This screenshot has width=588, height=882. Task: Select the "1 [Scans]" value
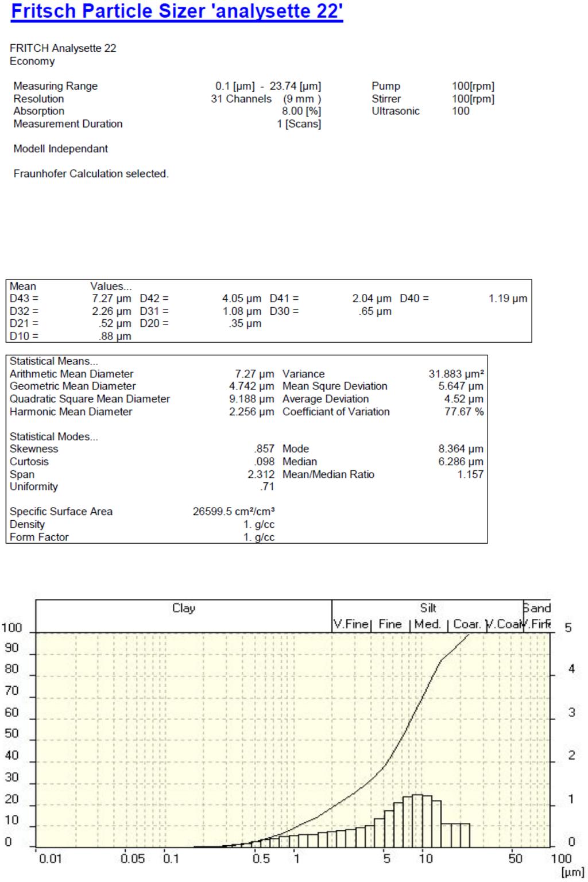coord(299,124)
